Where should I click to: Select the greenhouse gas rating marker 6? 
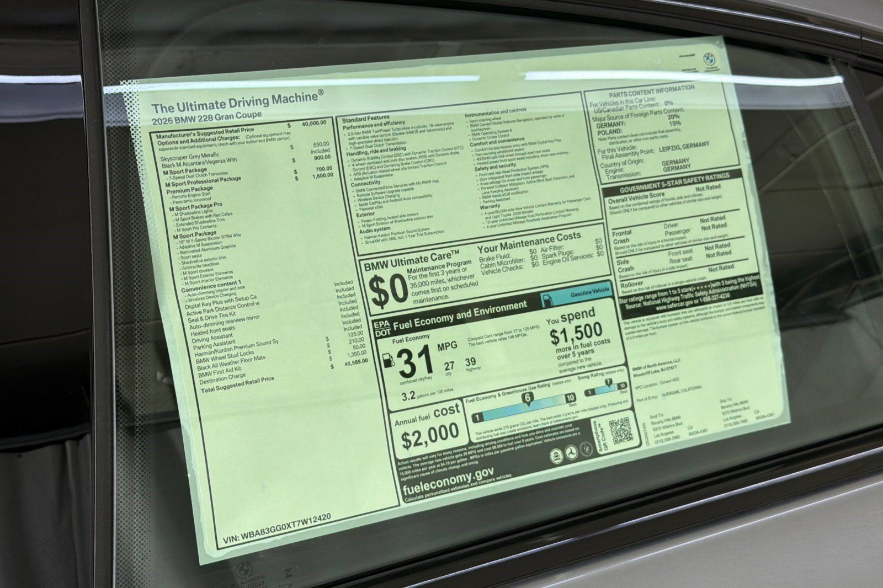(528, 399)
